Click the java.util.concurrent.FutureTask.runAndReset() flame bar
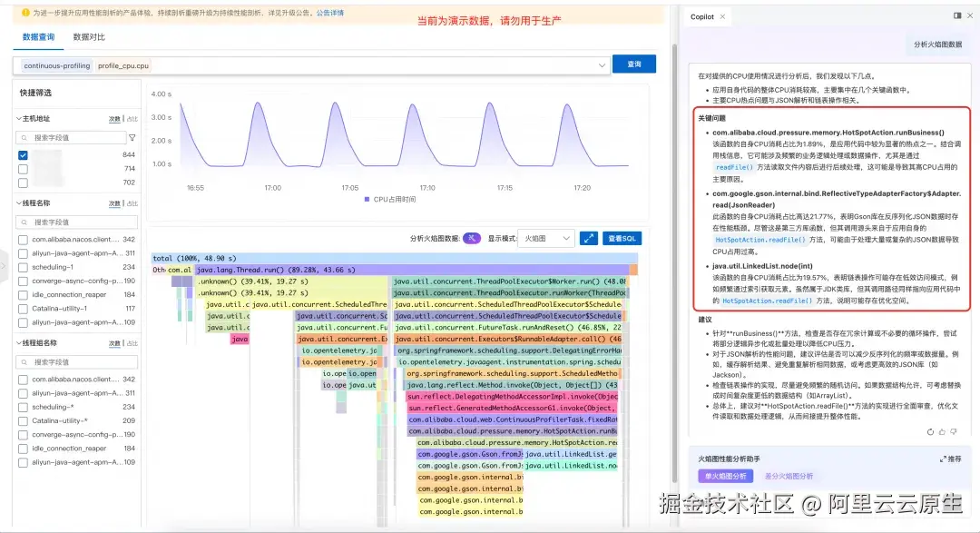This screenshot has height=533, width=980. [508, 327]
